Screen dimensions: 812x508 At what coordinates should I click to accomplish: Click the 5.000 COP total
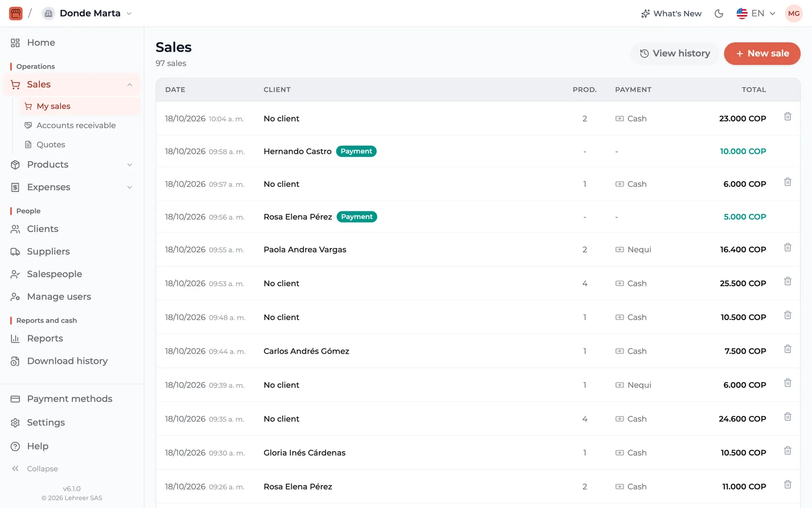click(745, 217)
